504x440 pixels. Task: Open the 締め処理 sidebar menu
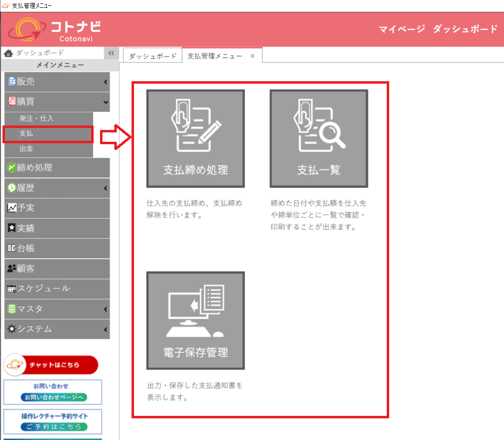click(x=57, y=168)
